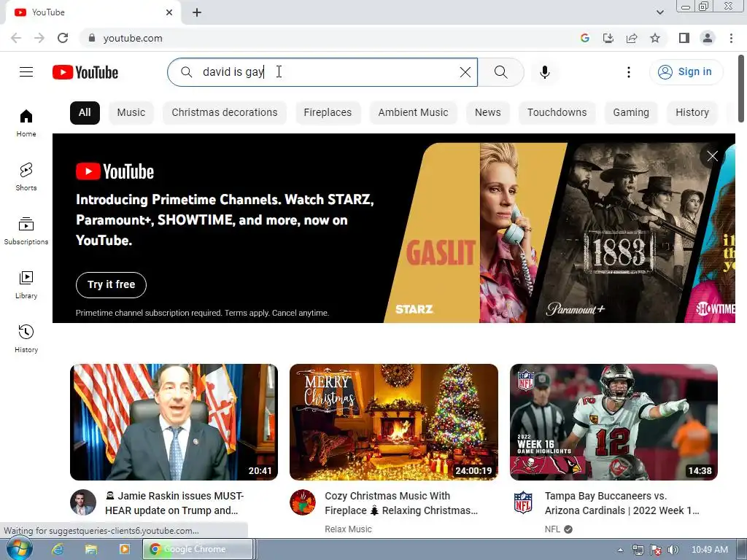Viewport: 747px width, 560px height.
Task: Open the tab search dropdown chevron
Action: coord(659,12)
